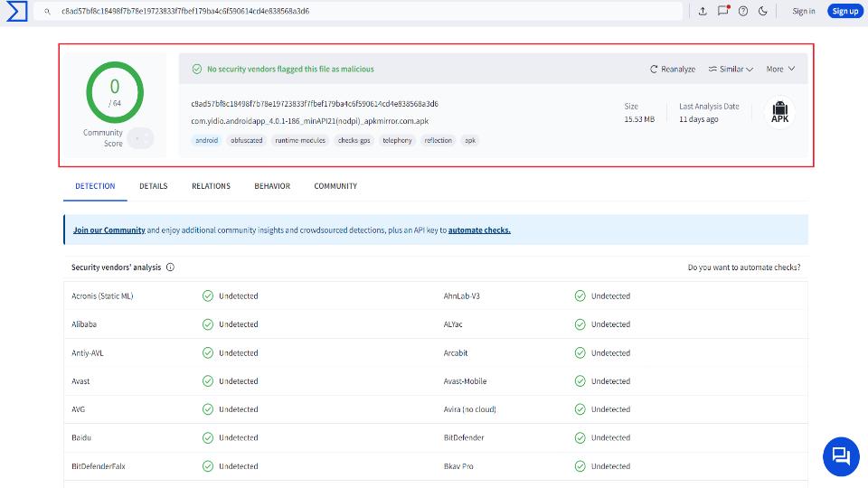Click the apk tag
The width and height of the screenshot is (868, 488).
click(470, 141)
